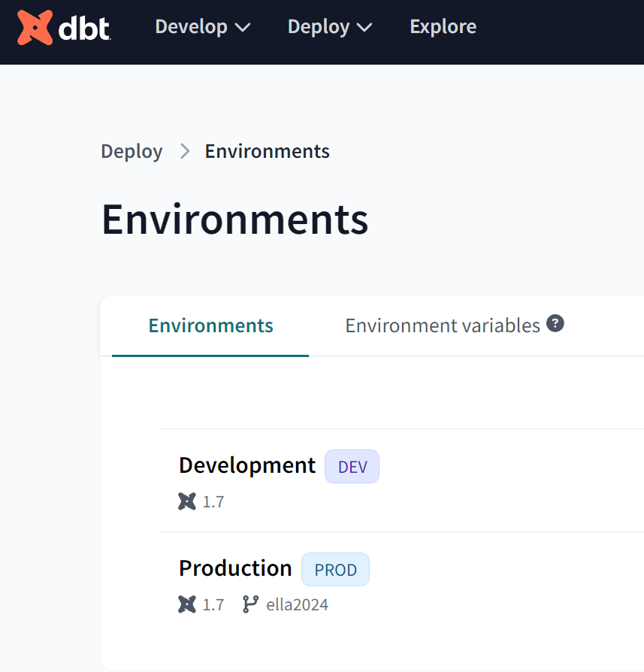Open the Explore menu item
This screenshot has width=644, height=672.
coord(443,26)
